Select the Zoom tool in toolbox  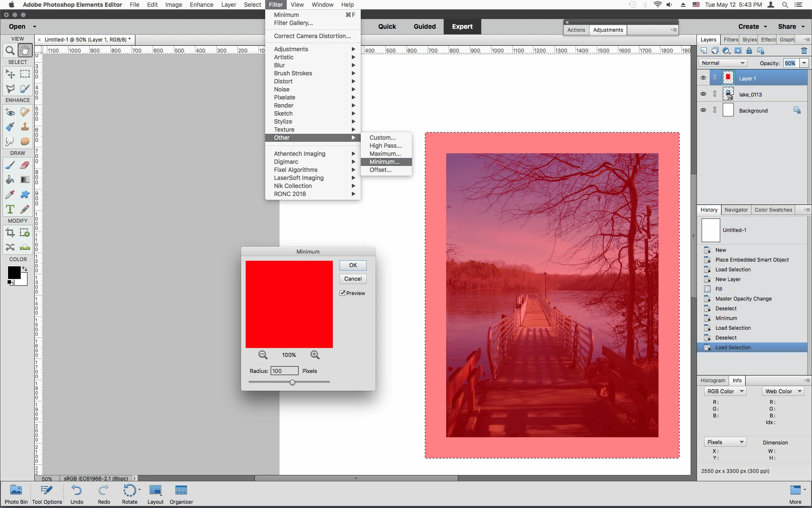10,51
